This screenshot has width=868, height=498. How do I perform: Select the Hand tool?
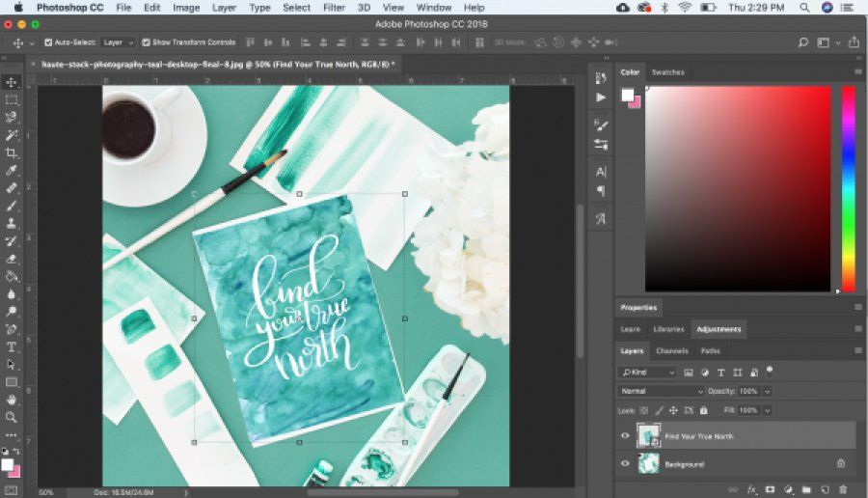tap(11, 400)
